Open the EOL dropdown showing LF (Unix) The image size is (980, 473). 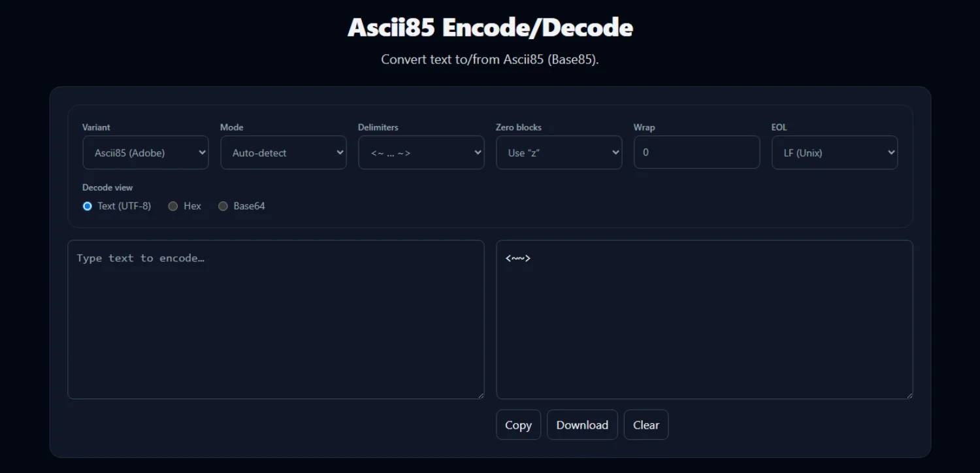(834, 152)
